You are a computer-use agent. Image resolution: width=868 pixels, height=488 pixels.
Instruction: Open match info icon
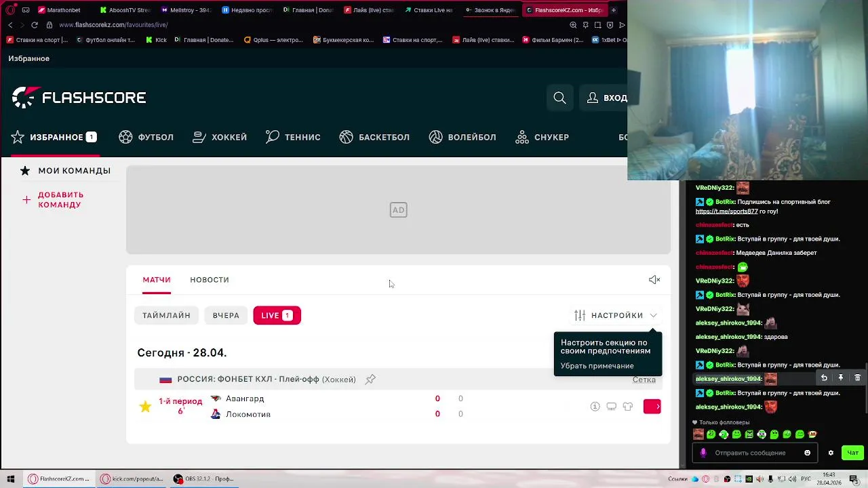click(x=595, y=407)
